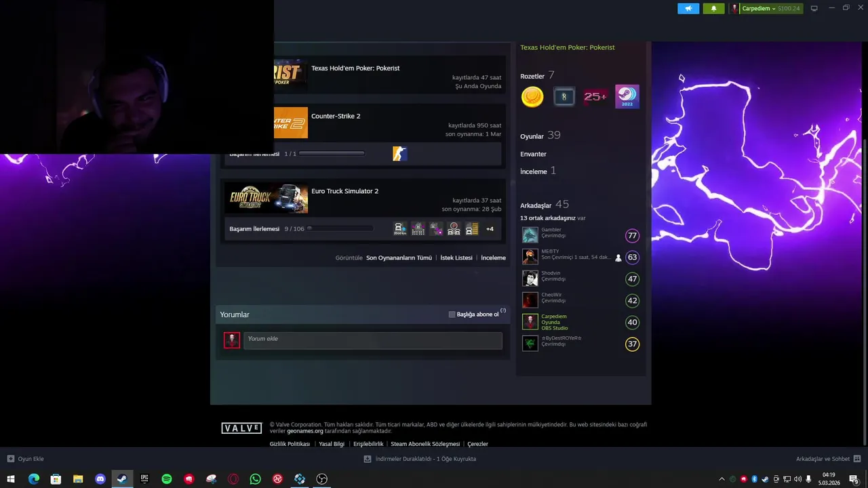
Task: Open Arkadaşlar ve Sohbet chat panel
Action: [828, 459]
